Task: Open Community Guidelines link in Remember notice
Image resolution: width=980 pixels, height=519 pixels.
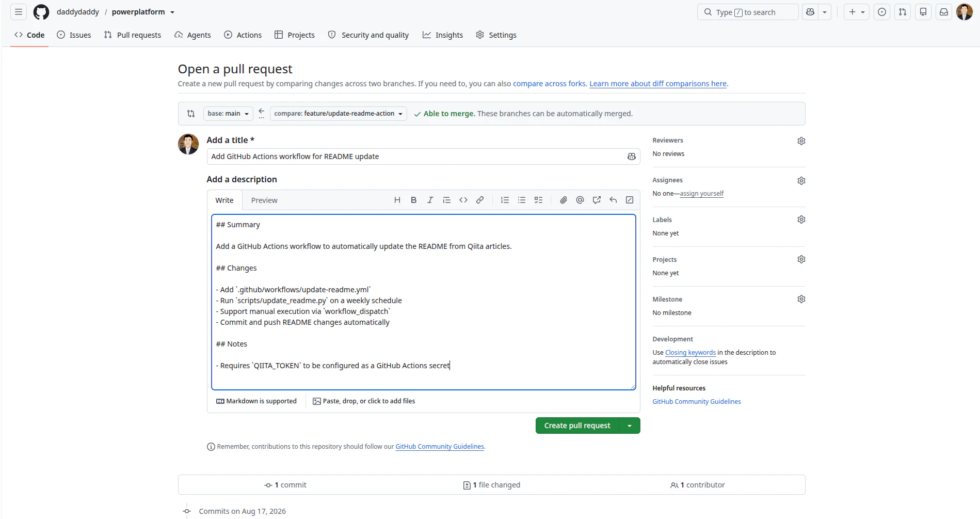Action: click(x=440, y=447)
